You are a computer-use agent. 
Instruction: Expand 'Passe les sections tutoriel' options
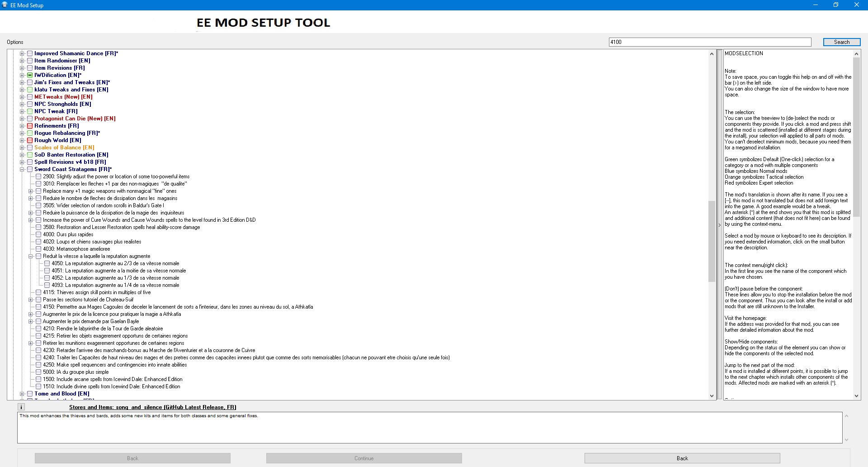click(30, 300)
